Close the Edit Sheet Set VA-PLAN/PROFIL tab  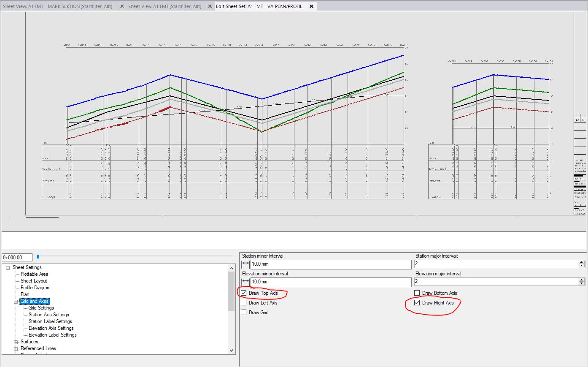(x=310, y=6)
